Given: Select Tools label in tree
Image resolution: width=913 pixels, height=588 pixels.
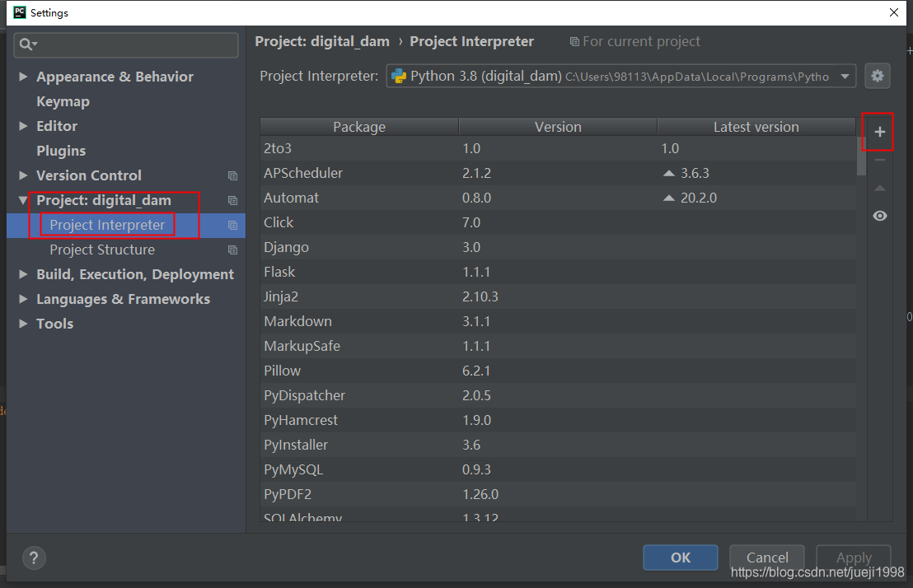Looking at the screenshot, I should [54, 324].
